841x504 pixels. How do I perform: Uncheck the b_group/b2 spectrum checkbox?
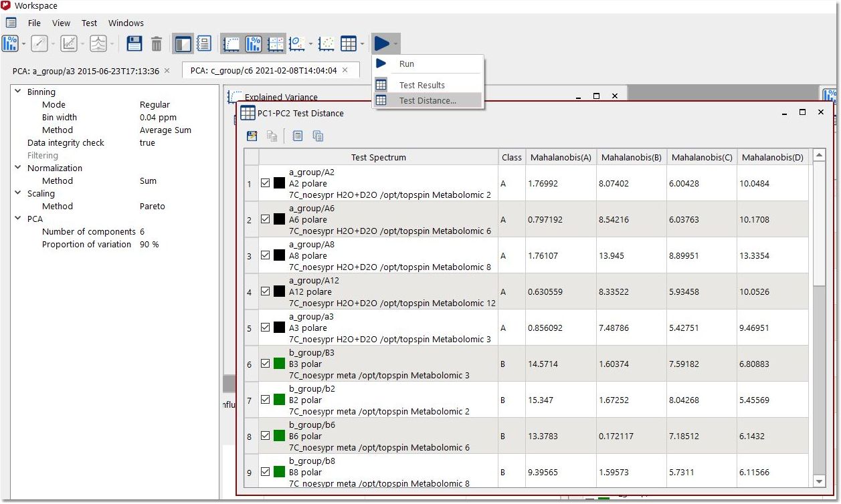point(266,400)
